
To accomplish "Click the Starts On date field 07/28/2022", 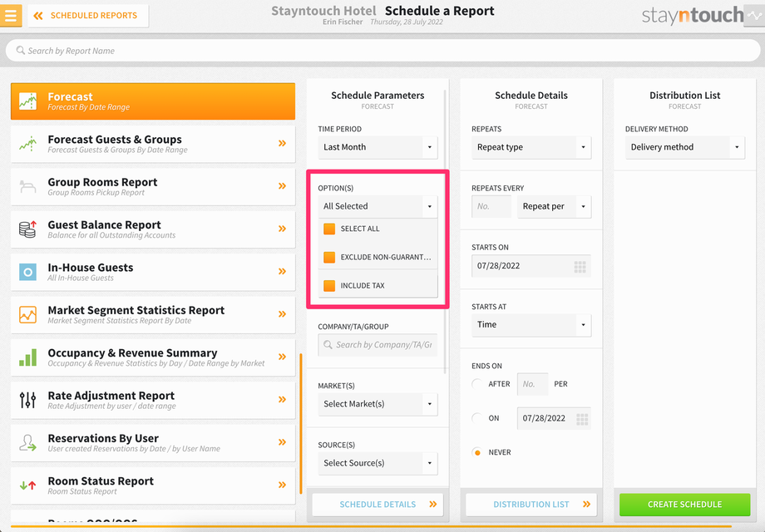I will (531, 266).
